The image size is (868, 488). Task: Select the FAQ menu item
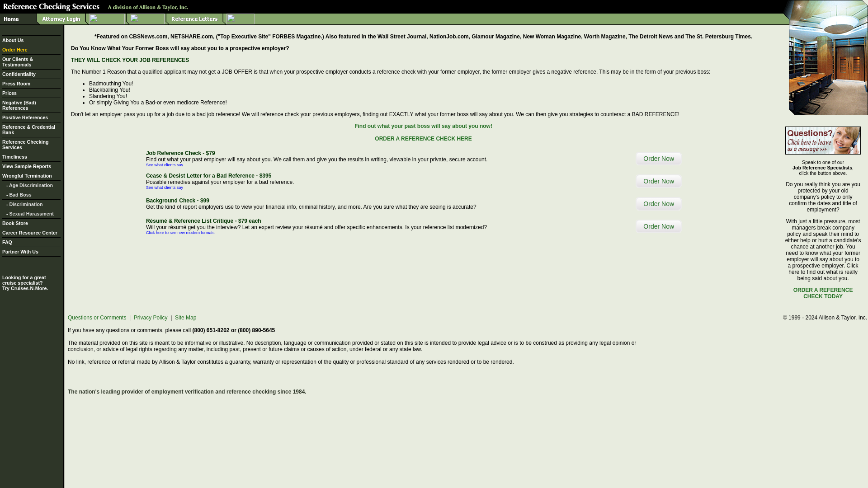pyautogui.click(x=7, y=242)
